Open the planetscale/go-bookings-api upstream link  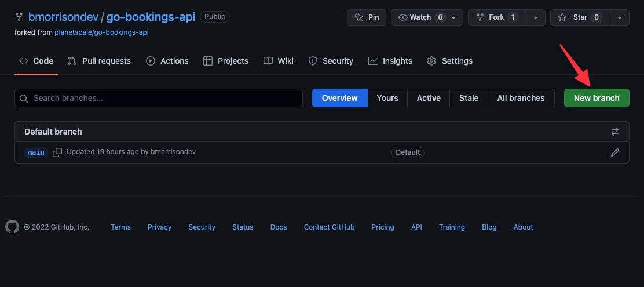[x=101, y=32]
